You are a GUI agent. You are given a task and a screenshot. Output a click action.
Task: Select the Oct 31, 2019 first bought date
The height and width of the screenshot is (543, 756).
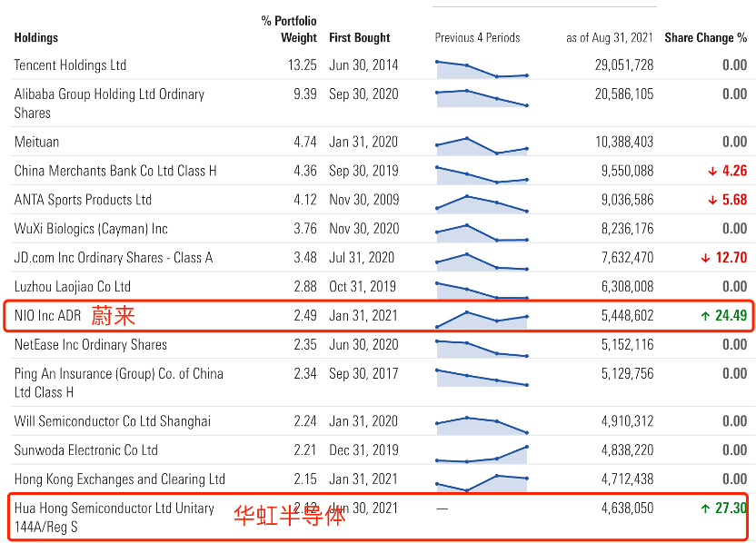(x=362, y=286)
